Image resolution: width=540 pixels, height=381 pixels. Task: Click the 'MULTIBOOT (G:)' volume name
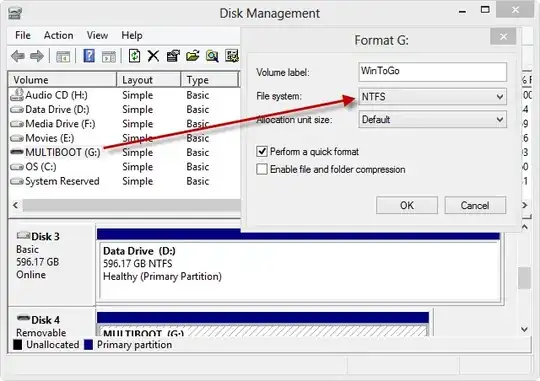pos(63,152)
